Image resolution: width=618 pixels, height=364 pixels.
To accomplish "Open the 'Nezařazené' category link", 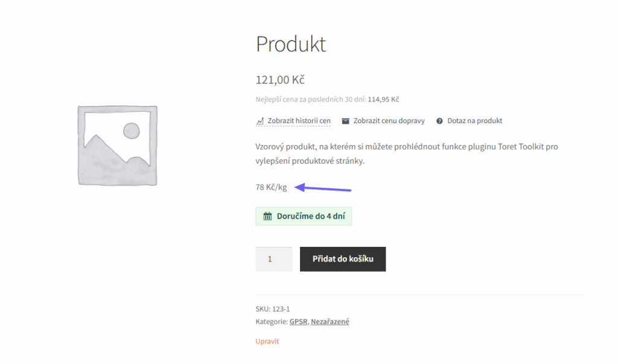I will (x=330, y=321).
